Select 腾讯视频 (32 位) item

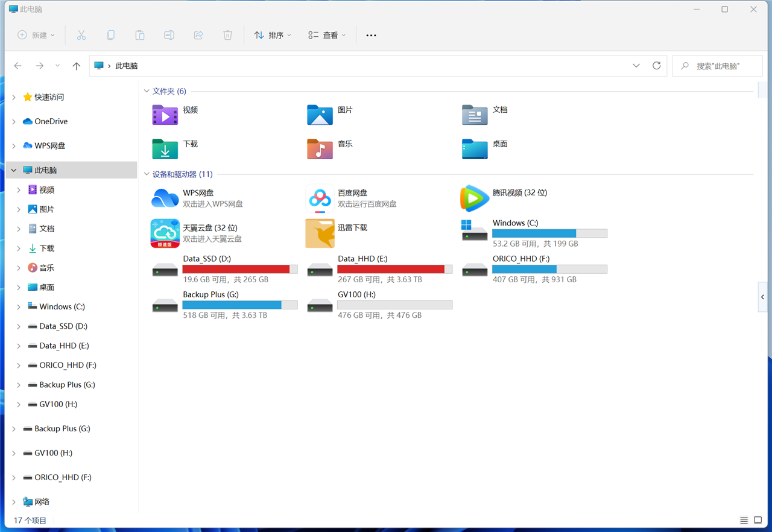point(504,198)
